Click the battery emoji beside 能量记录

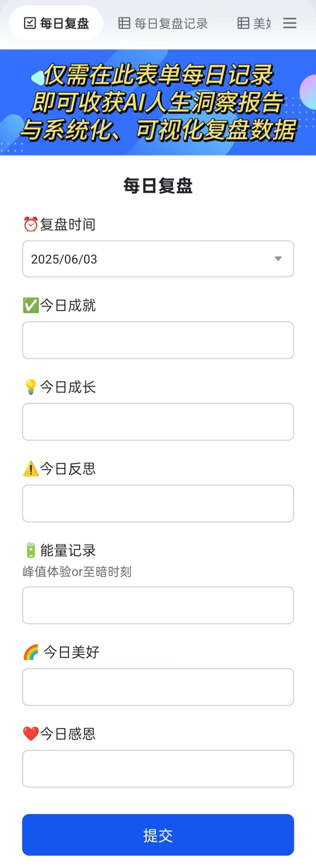[31, 550]
